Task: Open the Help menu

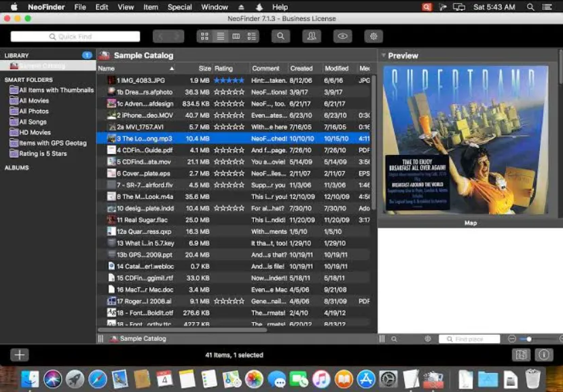Action: coord(280,7)
